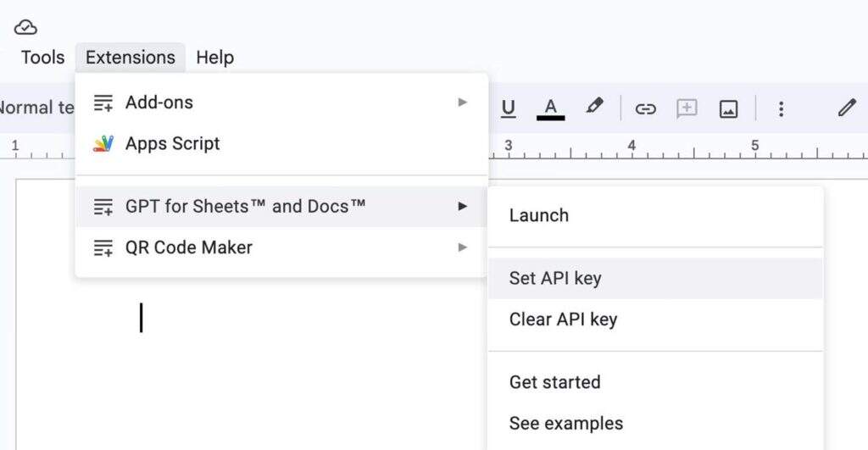Open the text color picker
The image size is (868, 450).
(550, 108)
